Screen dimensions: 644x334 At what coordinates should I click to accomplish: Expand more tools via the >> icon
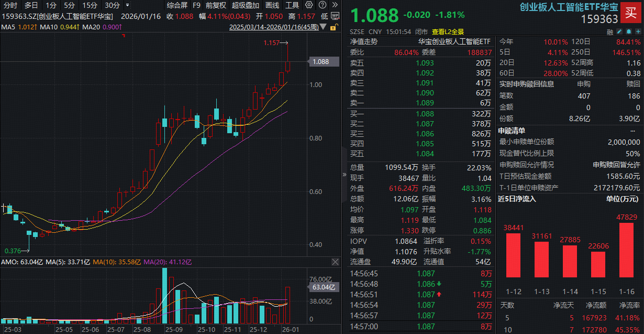pyautogui.click(x=335, y=5)
